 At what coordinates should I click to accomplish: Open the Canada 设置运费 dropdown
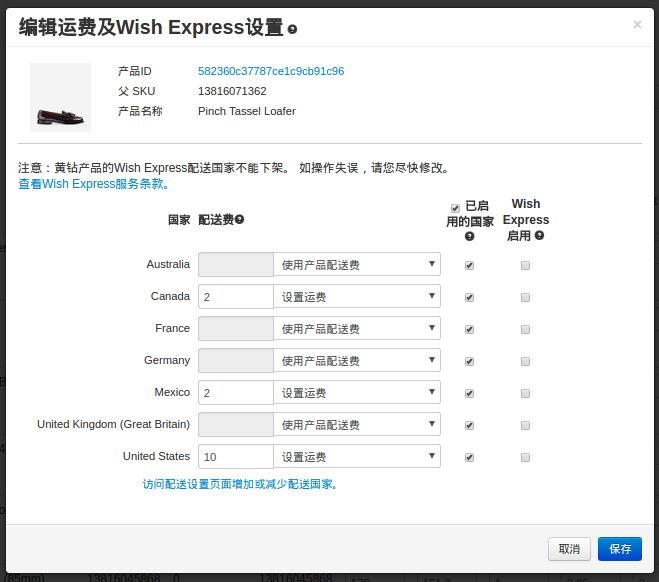tap(357, 296)
